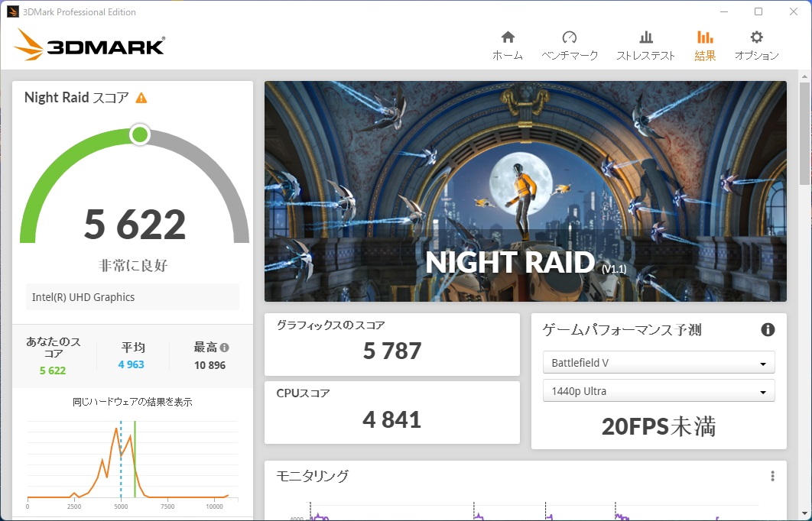812x521 pixels.
Task: Click the あなたのスコア value 5 622
Action: tap(53, 371)
